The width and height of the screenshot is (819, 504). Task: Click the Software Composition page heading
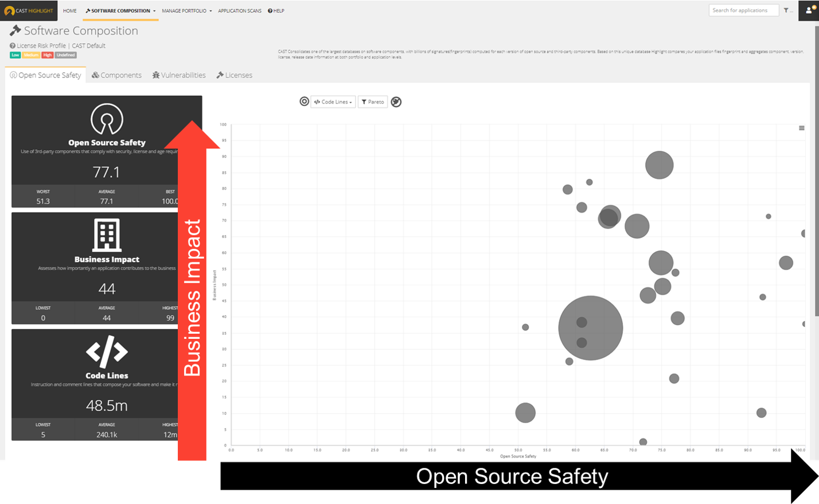pyautogui.click(x=81, y=31)
